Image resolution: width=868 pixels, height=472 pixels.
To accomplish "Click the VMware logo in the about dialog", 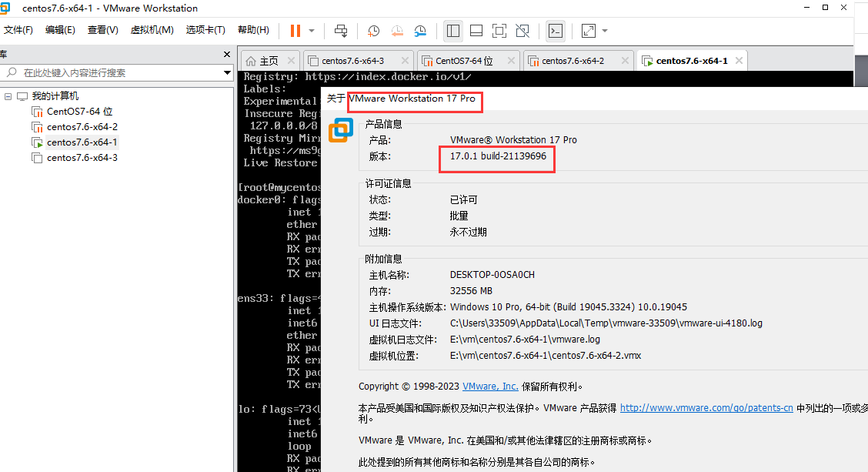I will [340, 130].
